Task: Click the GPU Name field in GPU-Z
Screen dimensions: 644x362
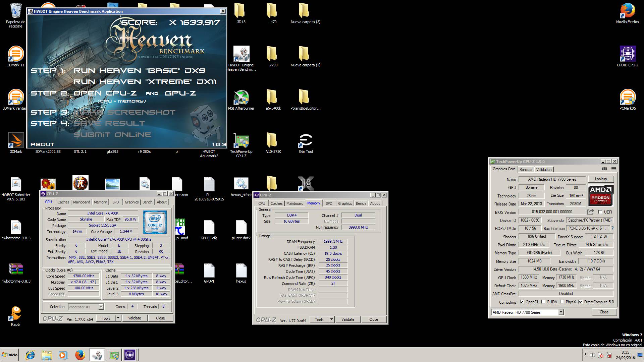Action: 552,179
